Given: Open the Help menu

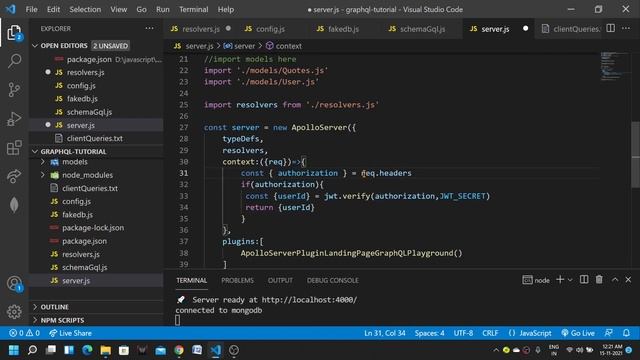Looking at the screenshot, I should 226,9.
